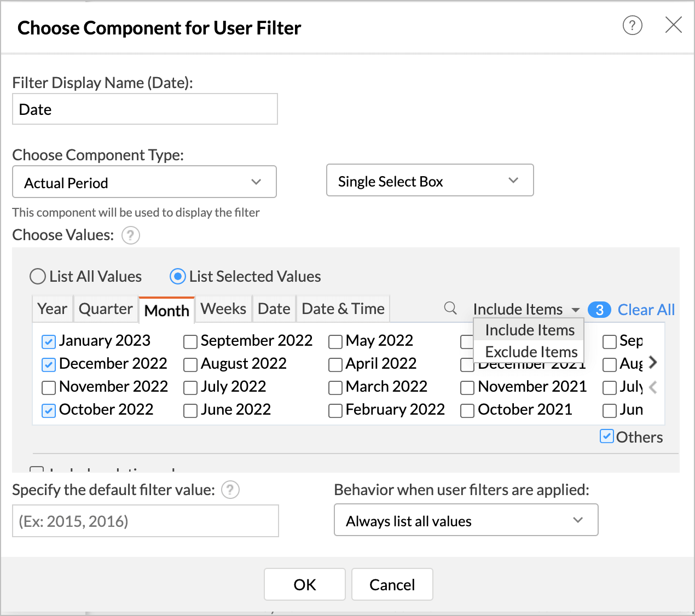
Task: Click the Clear All link
Action: 646,310
